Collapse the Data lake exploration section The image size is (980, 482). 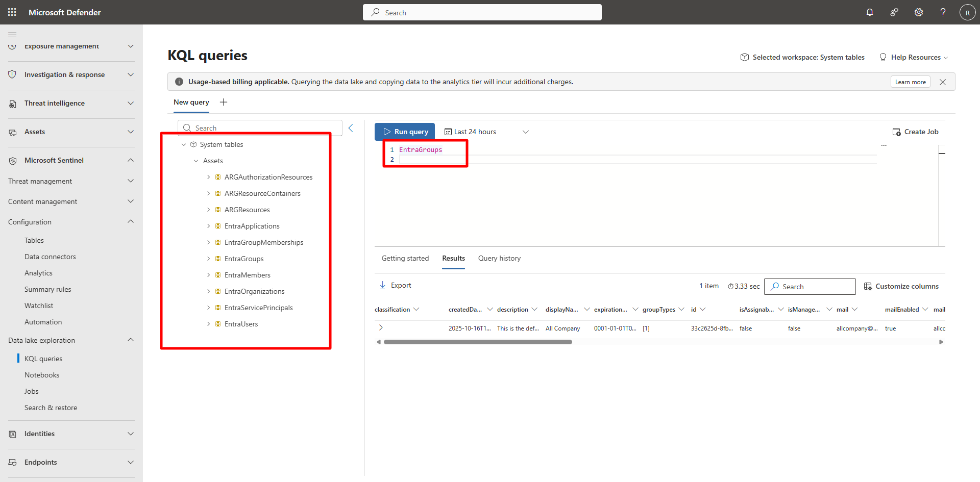131,340
